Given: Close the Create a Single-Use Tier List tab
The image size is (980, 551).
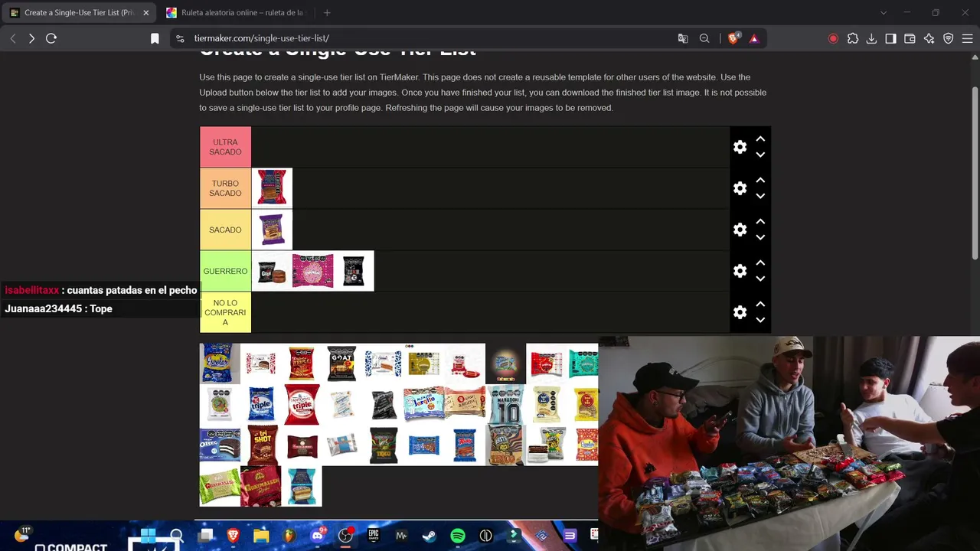Looking at the screenshot, I should (x=146, y=13).
